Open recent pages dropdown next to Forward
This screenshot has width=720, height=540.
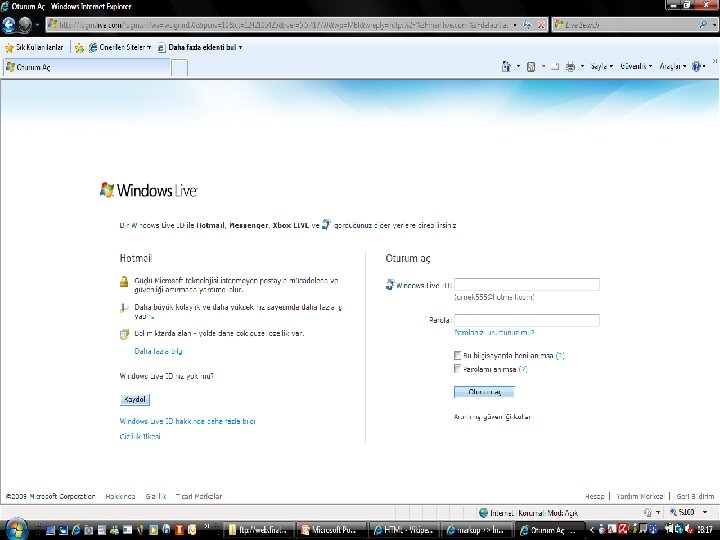click(38, 25)
